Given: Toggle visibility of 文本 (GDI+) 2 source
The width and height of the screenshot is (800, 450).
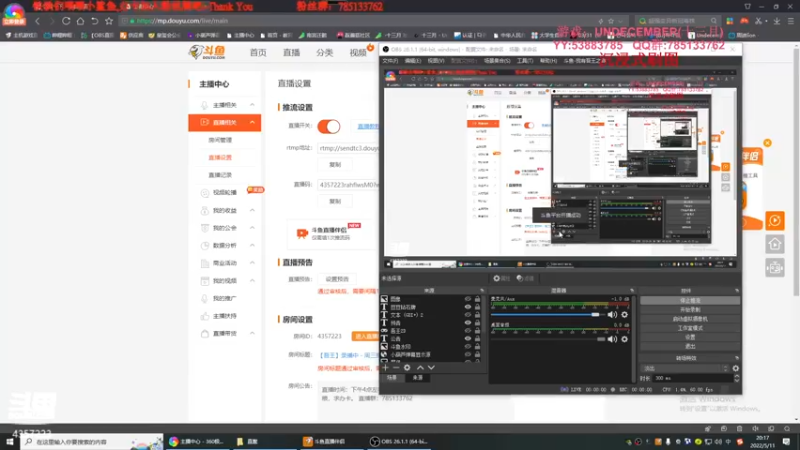Looking at the screenshot, I should tap(467, 315).
